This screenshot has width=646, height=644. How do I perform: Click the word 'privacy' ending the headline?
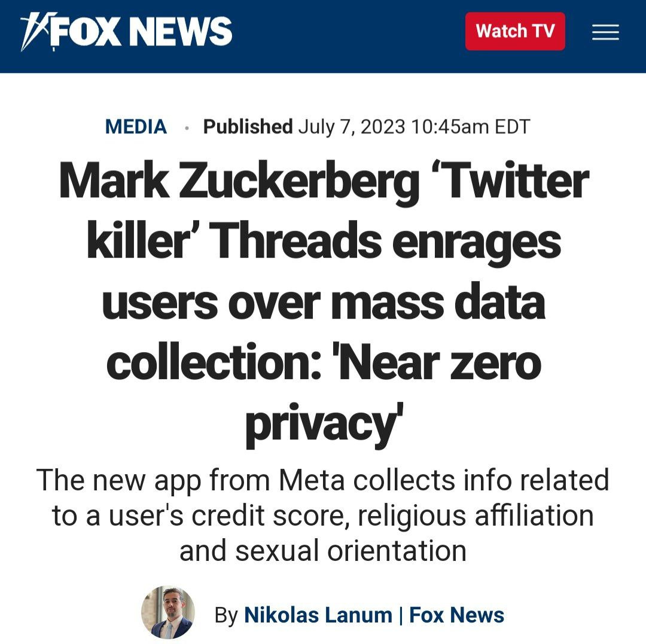(320, 423)
